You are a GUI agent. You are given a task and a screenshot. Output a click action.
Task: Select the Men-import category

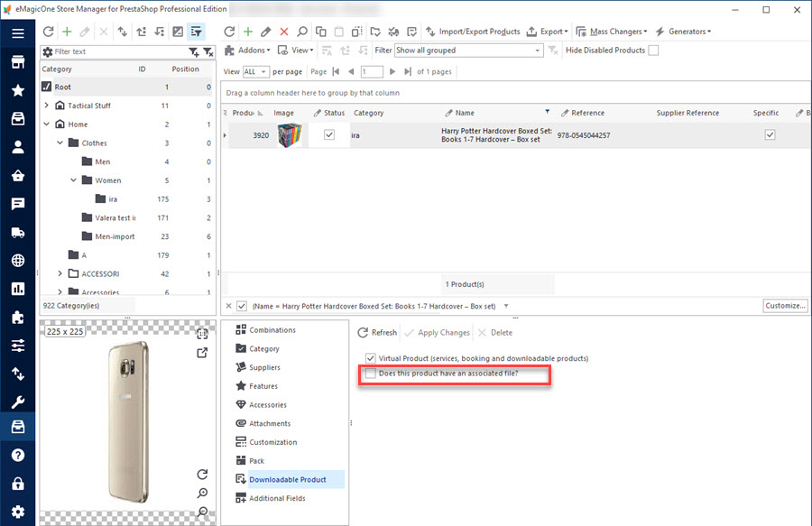coord(115,236)
